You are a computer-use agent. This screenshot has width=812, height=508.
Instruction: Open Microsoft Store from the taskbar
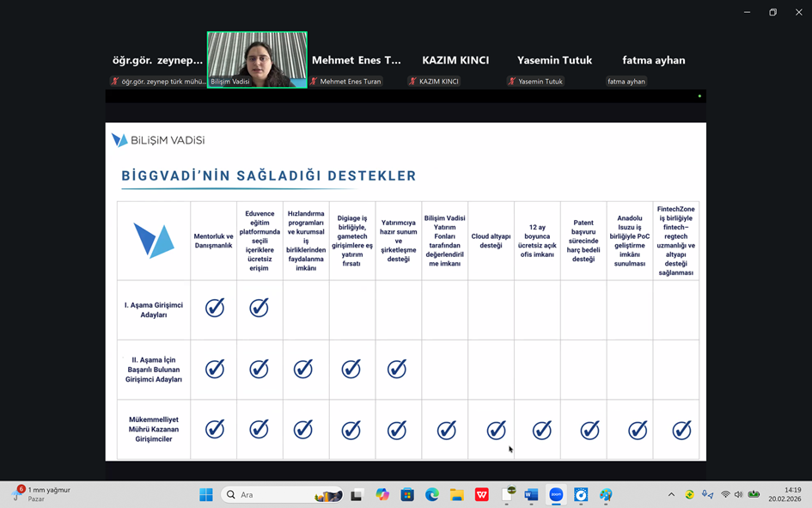click(x=407, y=494)
